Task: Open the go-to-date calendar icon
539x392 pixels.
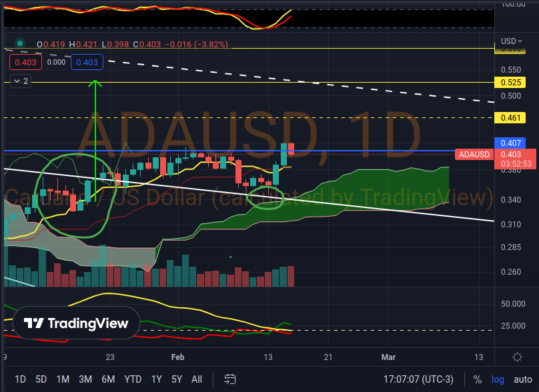Action: (230, 379)
